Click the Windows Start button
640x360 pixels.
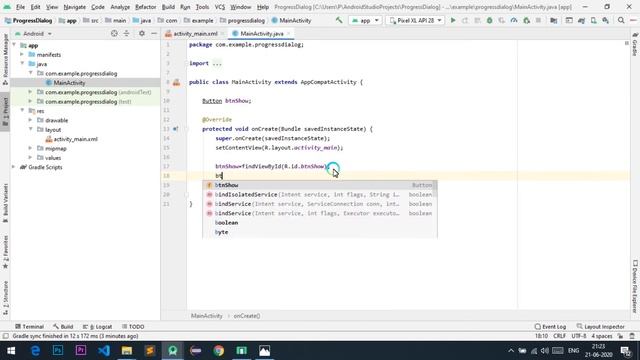[x=11, y=351]
